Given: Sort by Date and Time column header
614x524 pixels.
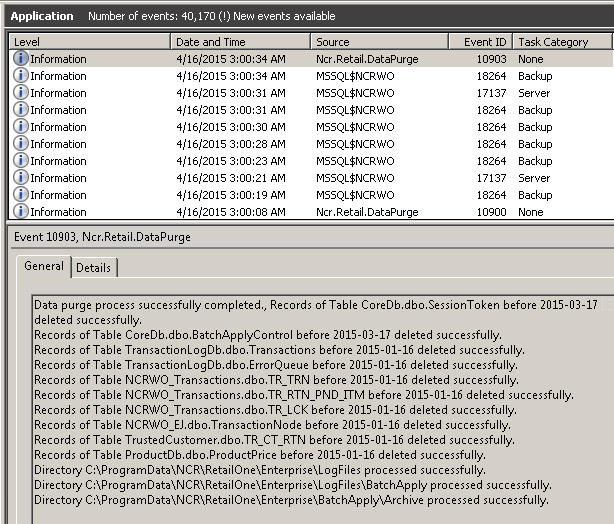Looking at the screenshot, I should coord(240,42).
